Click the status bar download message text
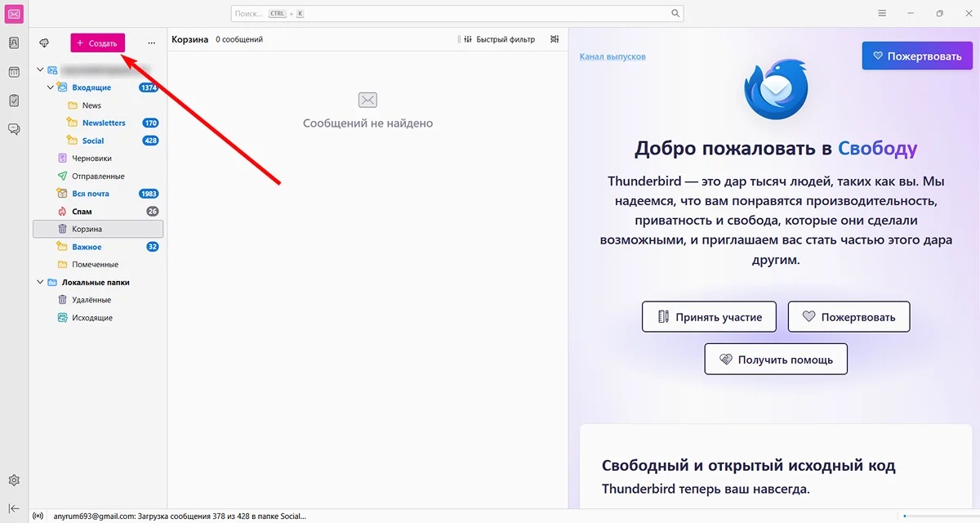This screenshot has height=523, width=980. click(180, 516)
